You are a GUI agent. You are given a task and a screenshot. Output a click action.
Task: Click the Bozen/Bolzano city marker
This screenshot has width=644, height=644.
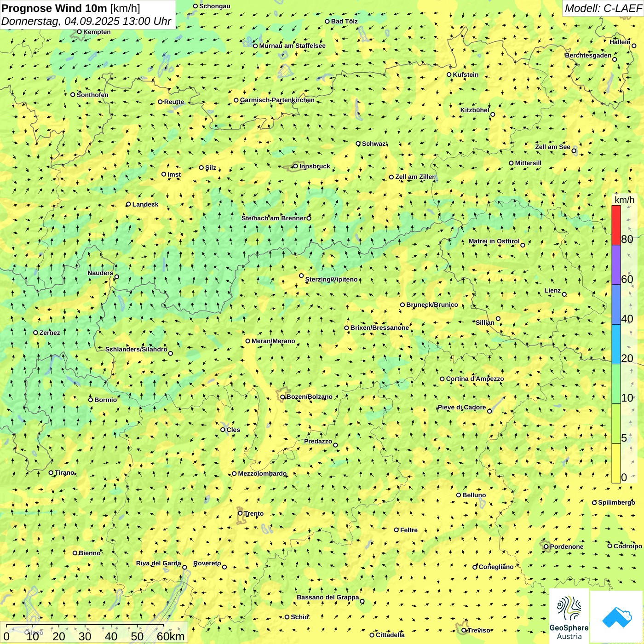282,397
